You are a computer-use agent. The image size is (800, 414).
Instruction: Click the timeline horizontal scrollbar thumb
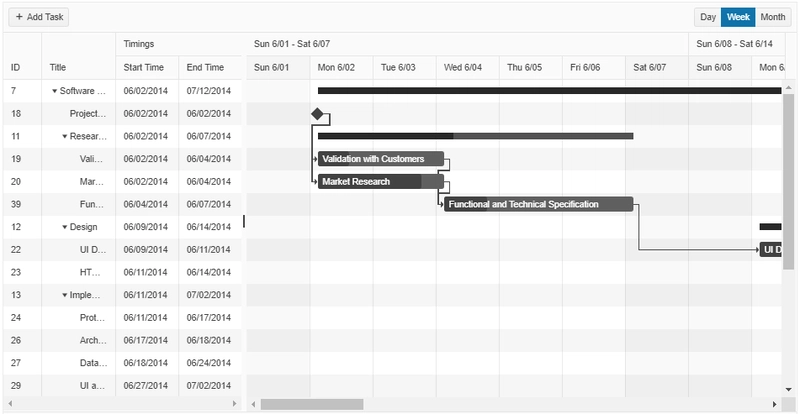tap(312, 404)
